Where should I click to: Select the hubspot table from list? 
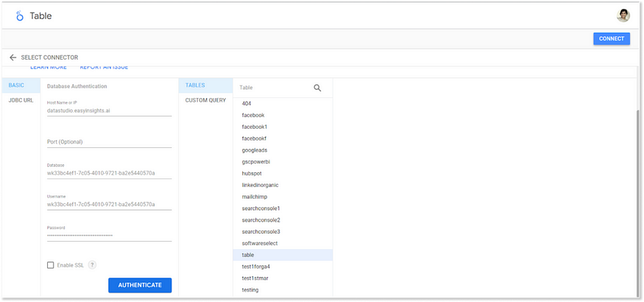coord(253,173)
